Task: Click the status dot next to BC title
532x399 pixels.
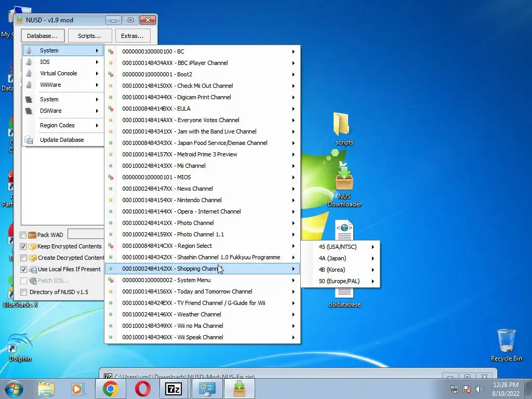Action: coord(111,51)
